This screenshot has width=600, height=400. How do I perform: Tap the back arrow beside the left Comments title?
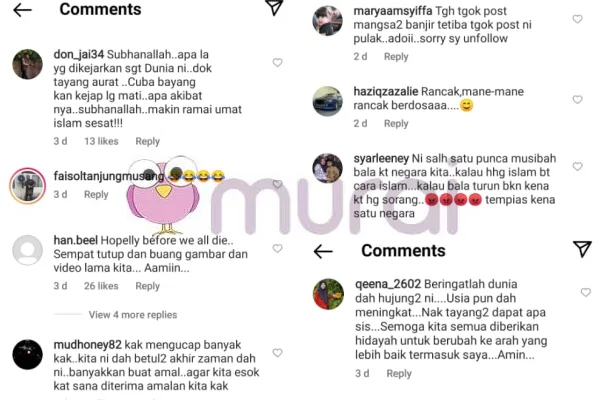22,10
